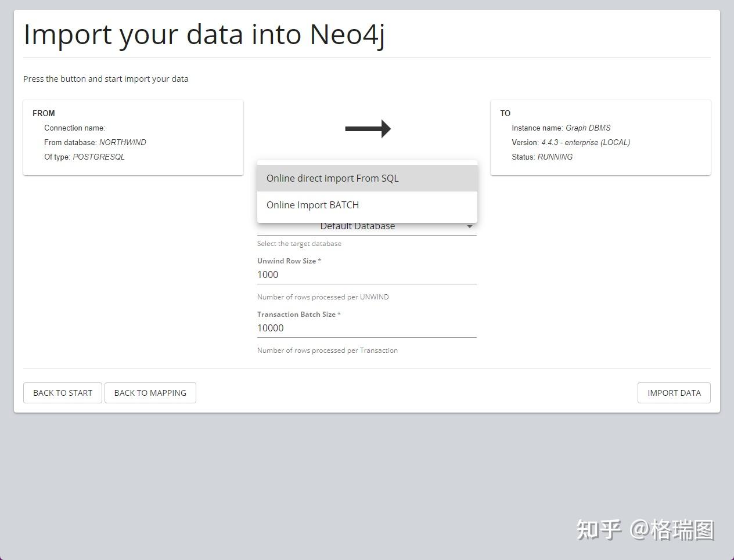Viewport: 734px width, 560px height.
Task: Click the Number of rows processed per UNWIND caption
Action: pyautogui.click(x=323, y=297)
